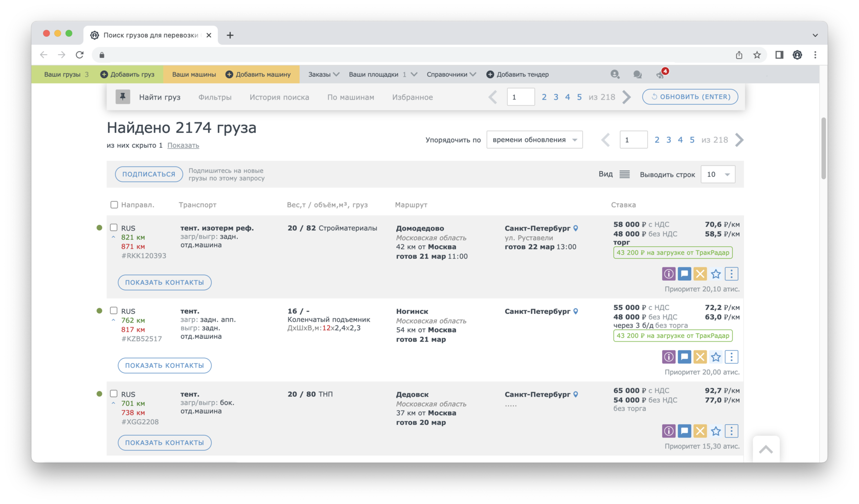
Task: Click map pin next to Санкт-Петербург in Домодедово row
Action: tap(576, 228)
